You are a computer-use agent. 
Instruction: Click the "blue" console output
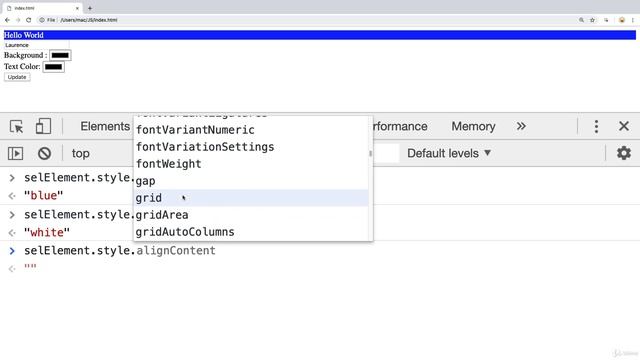click(x=44, y=196)
